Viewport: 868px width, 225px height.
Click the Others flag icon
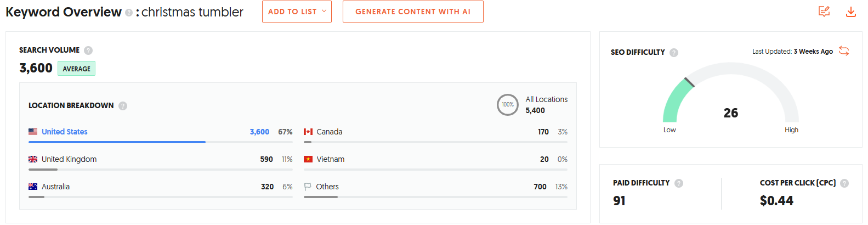point(308,187)
